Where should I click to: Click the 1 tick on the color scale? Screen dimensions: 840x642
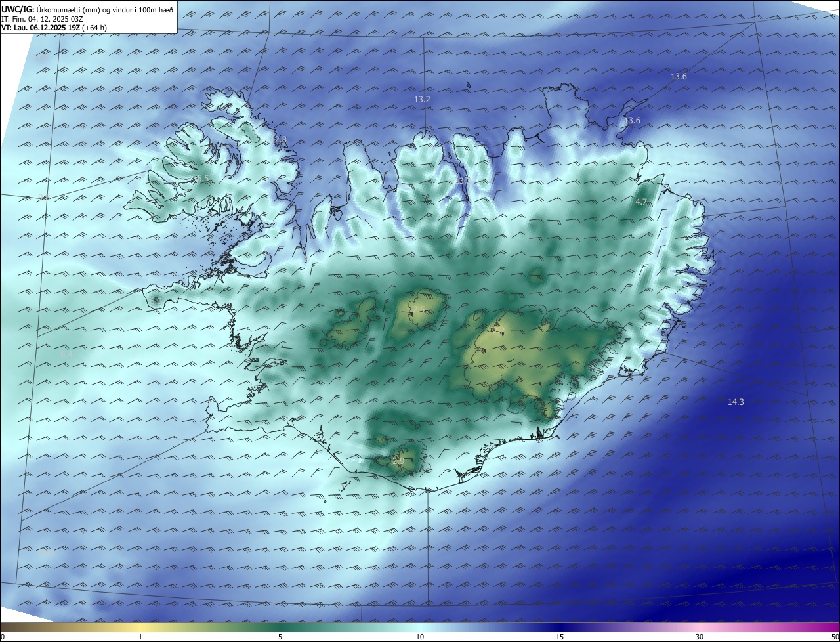pyautogui.click(x=141, y=637)
